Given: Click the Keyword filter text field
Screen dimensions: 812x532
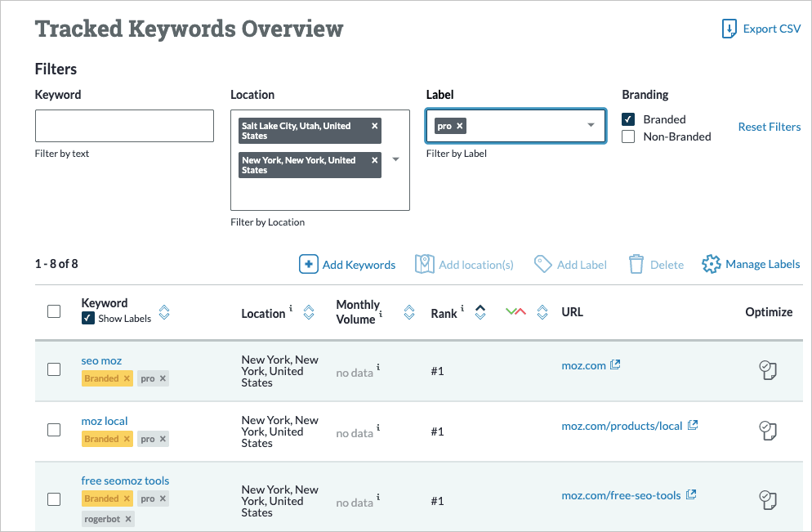Looking at the screenshot, I should [x=123, y=125].
